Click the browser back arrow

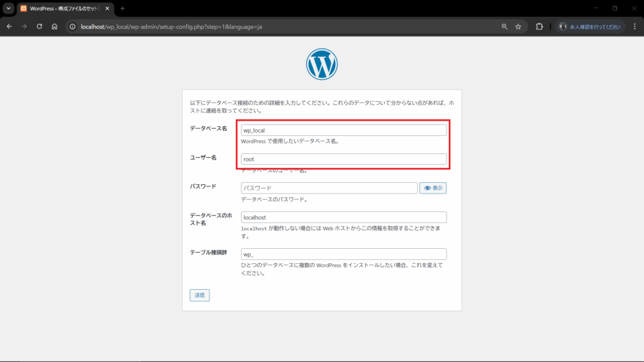pyautogui.click(x=9, y=26)
